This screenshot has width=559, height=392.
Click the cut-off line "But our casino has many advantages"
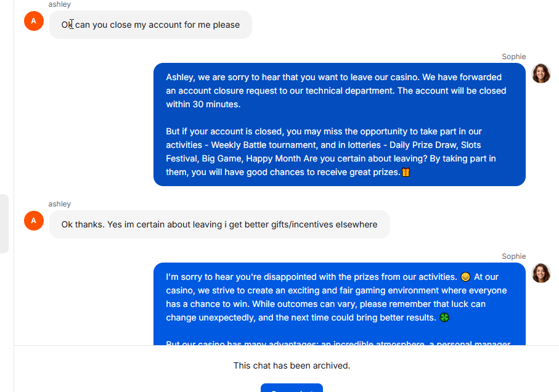tap(338, 343)
